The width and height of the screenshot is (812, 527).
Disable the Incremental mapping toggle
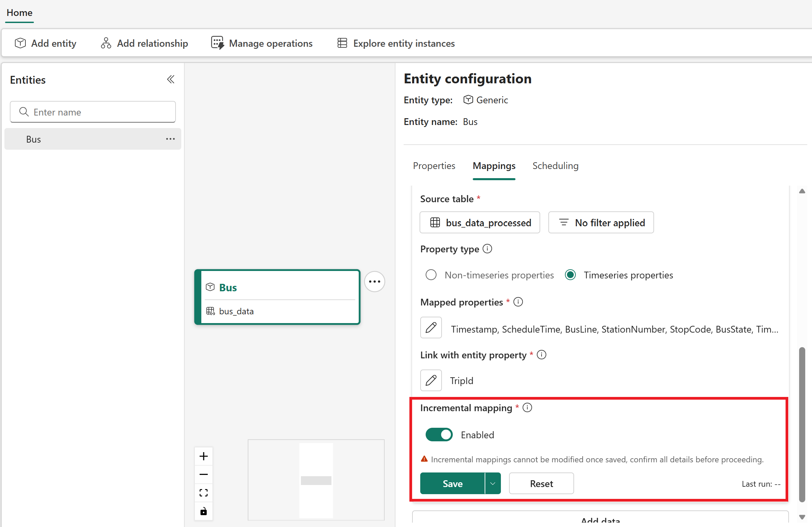pos(439,435)
